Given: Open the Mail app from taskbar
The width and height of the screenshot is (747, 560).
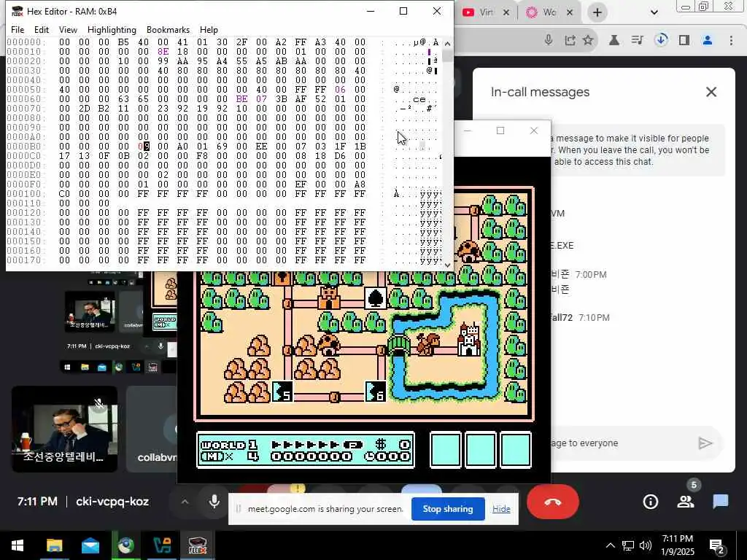Looking at the screenshot, I should [90, 545].
